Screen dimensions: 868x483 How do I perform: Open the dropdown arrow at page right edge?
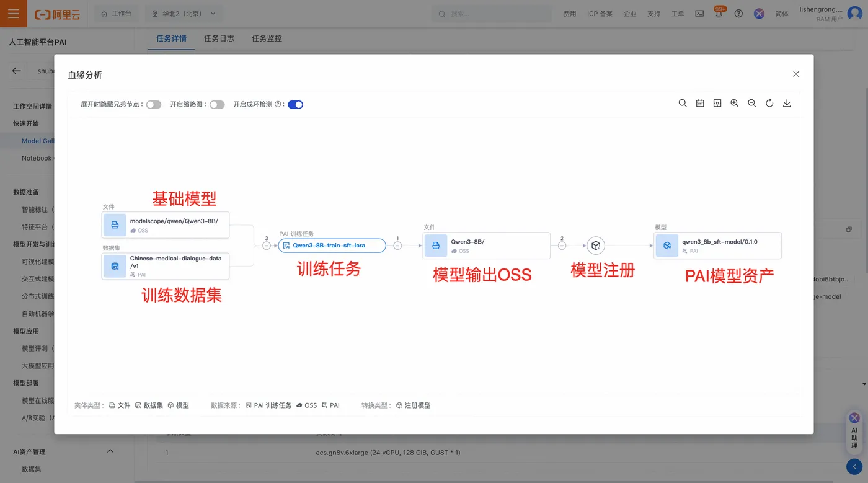click(x=864, y=384)
